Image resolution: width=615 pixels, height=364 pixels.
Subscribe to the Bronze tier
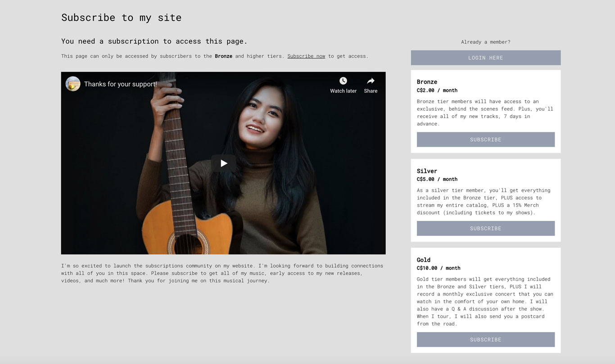point(486,139)
